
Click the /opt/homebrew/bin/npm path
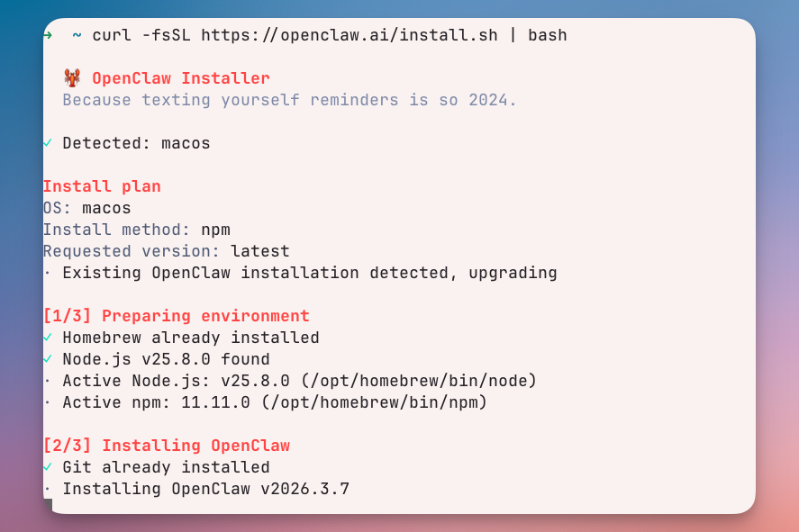coord(374,402)
